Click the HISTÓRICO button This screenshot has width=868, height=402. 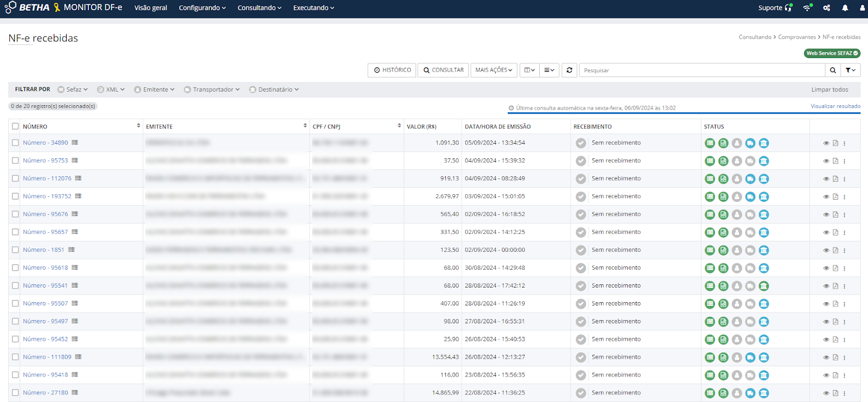(x=392, y=70)
